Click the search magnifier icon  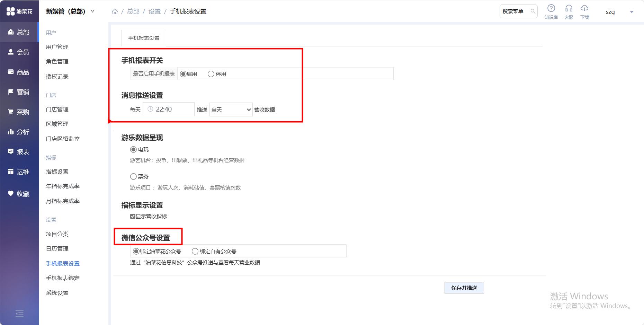[x=533, y=11]
